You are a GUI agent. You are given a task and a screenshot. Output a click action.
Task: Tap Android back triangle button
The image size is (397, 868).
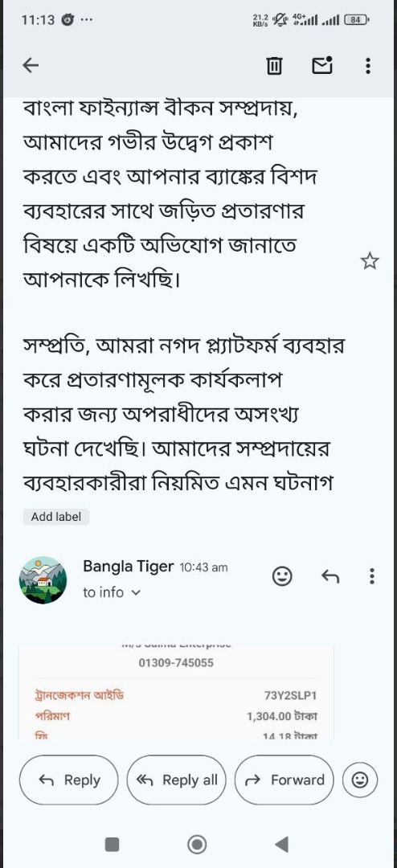coord(282,844)
